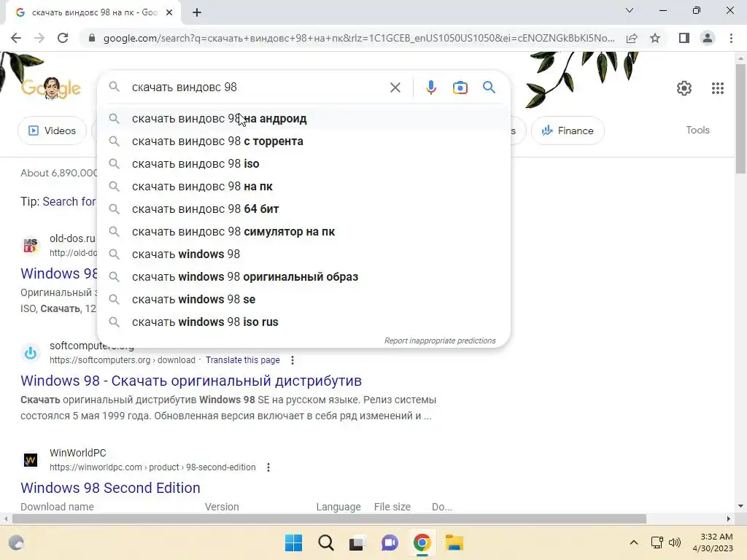Viewport: 747px width, 560px height.
Task: Open the Windows 98 Second Edition result
Action: pos(110,488)
